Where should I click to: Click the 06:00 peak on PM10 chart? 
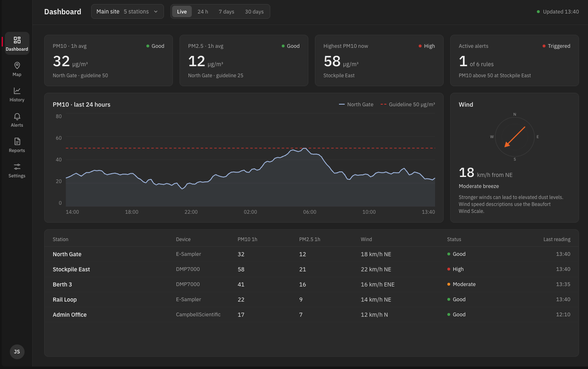(305, 149)
